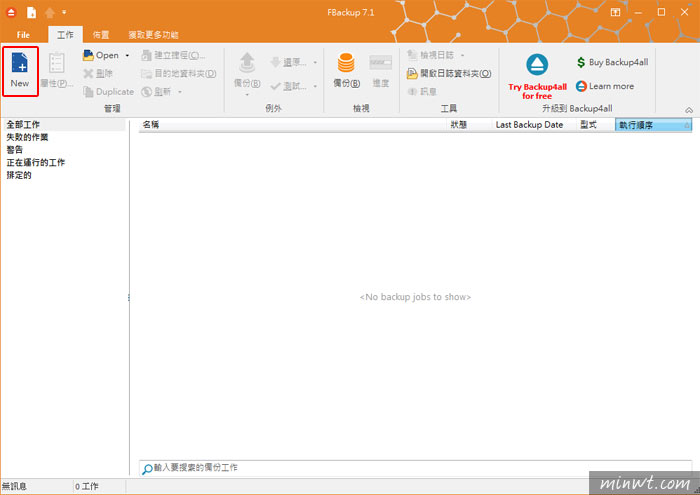
Task: Click the 無訊息 status bar entry
Action: [14, 486]
